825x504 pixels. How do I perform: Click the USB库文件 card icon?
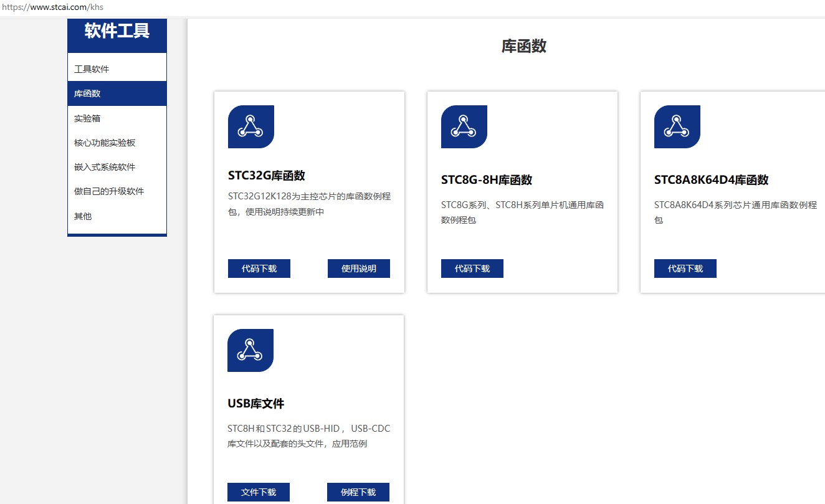point(250,350)
